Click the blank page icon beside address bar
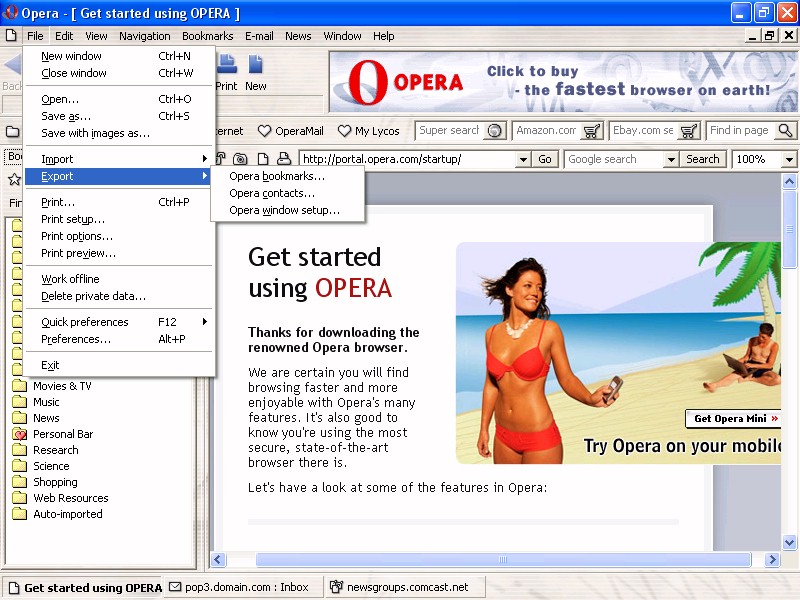Screen dimensions: 800x600 [263, 159]
